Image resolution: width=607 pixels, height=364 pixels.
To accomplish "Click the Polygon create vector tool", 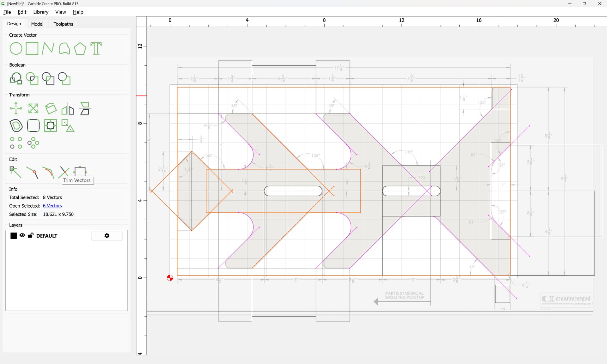I will pos(80,49).
